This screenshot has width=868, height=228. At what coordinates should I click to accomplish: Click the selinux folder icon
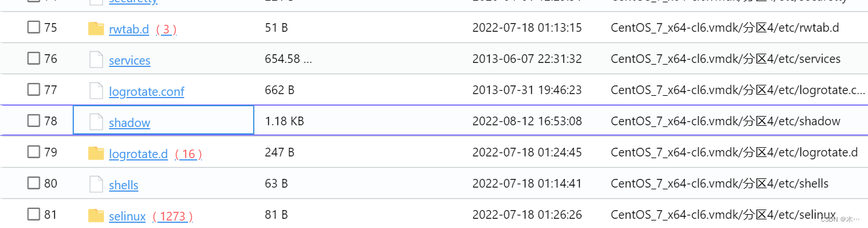(x=96, y=216)
